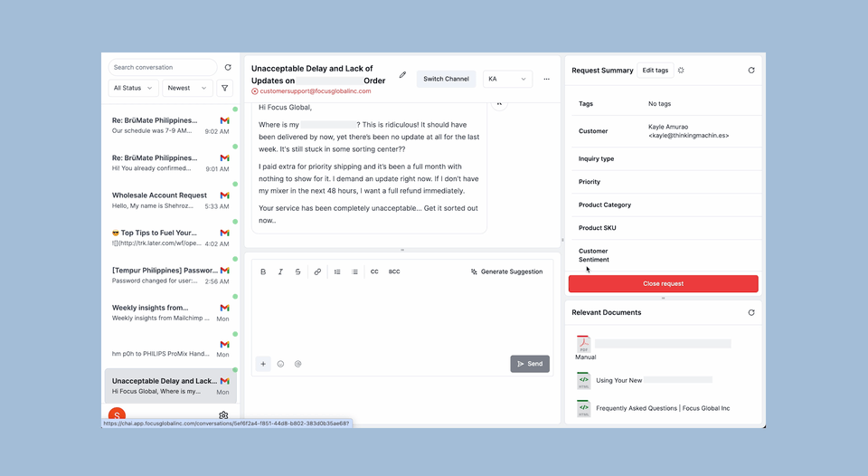Click the plus attachment button

coord(263,364)
